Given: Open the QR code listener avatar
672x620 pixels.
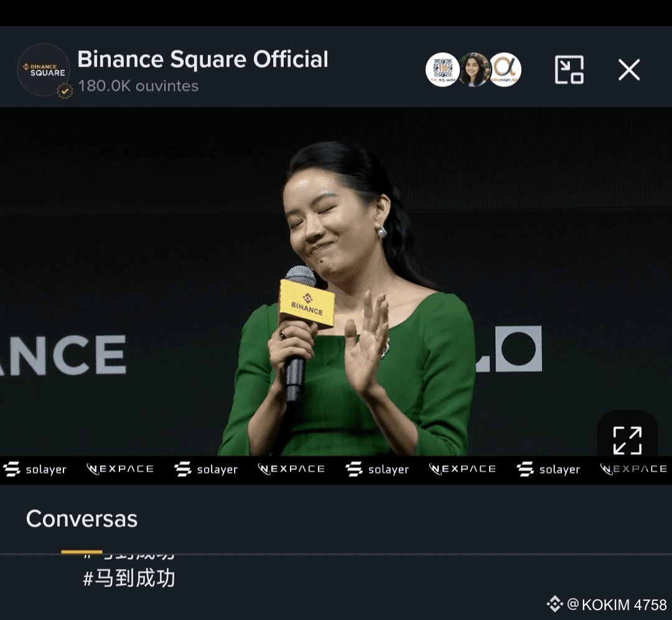Looking at the screenshot, I should click(442, 70).
